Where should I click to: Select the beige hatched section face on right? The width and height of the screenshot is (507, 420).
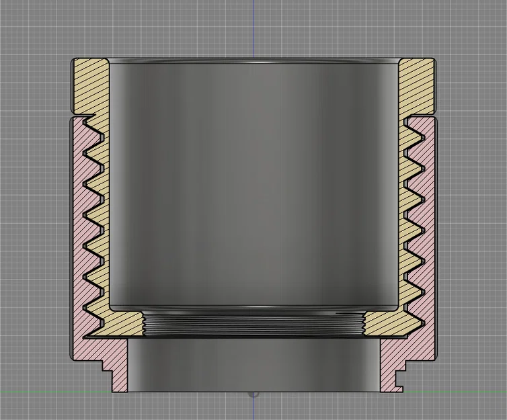[x=416, y=87]
